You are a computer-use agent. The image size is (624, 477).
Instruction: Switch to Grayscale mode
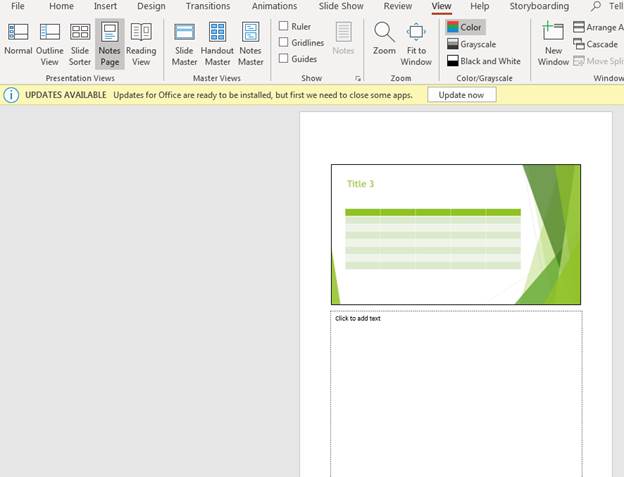coord(472,44)
